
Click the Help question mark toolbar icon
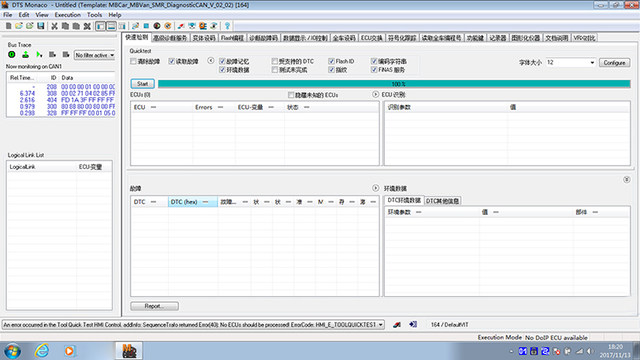pos(227,26)
